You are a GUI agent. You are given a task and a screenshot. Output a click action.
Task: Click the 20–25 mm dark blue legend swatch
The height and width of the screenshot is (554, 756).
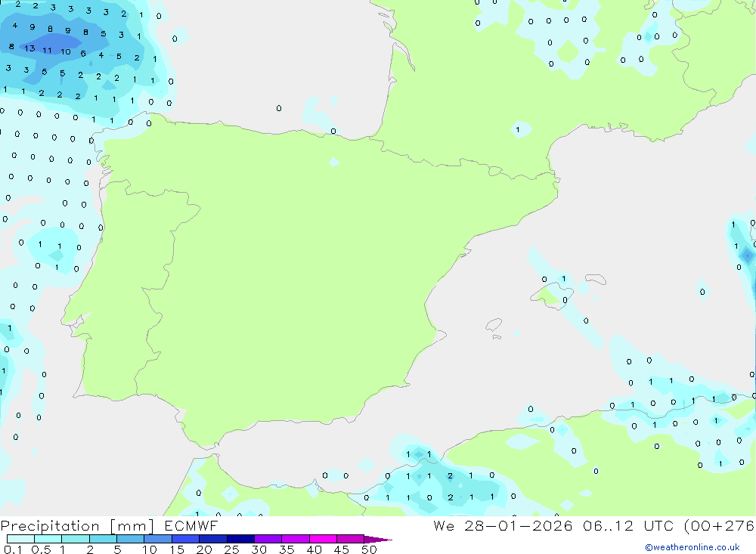click(x=213, y=539)
